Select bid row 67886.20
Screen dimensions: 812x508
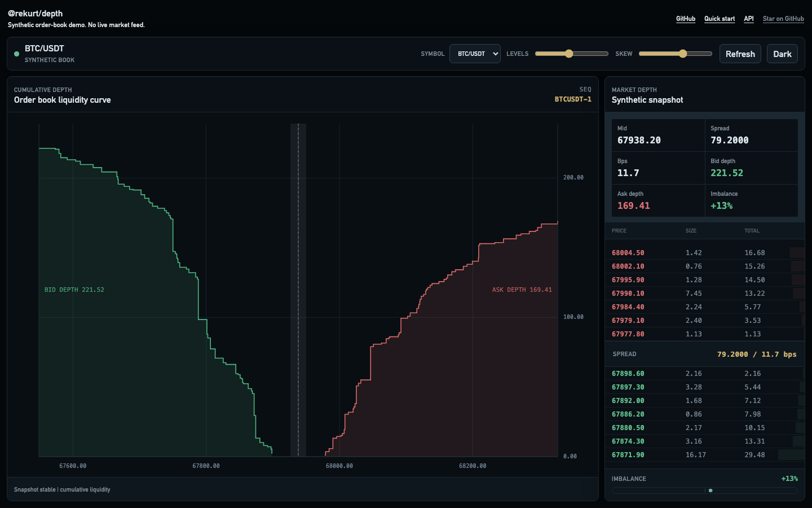[705, 414]
